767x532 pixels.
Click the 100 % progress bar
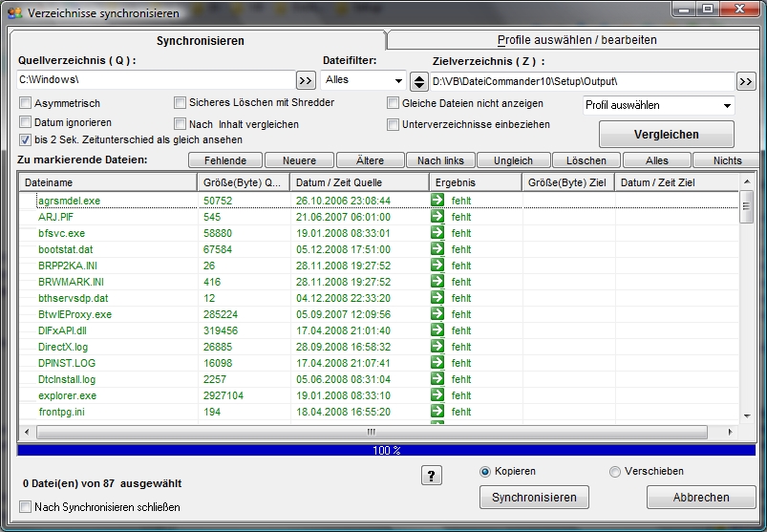(385, 449)
